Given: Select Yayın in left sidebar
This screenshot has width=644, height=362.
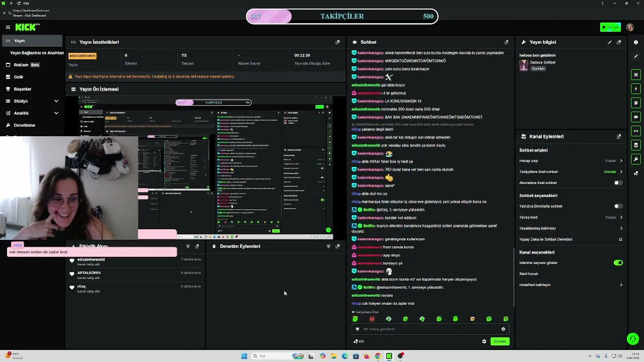Looking at the screenshot, I should tap(32, 41).
